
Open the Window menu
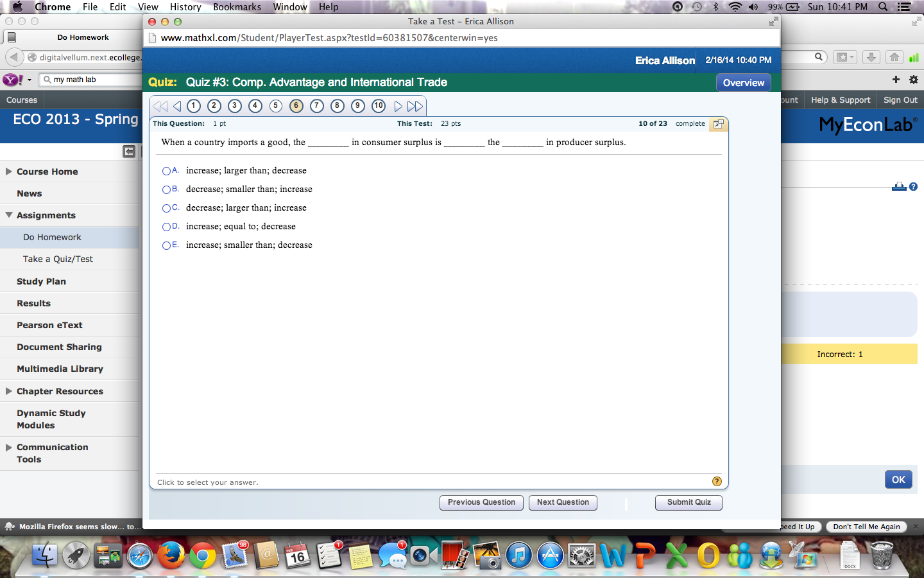(290, 7)
